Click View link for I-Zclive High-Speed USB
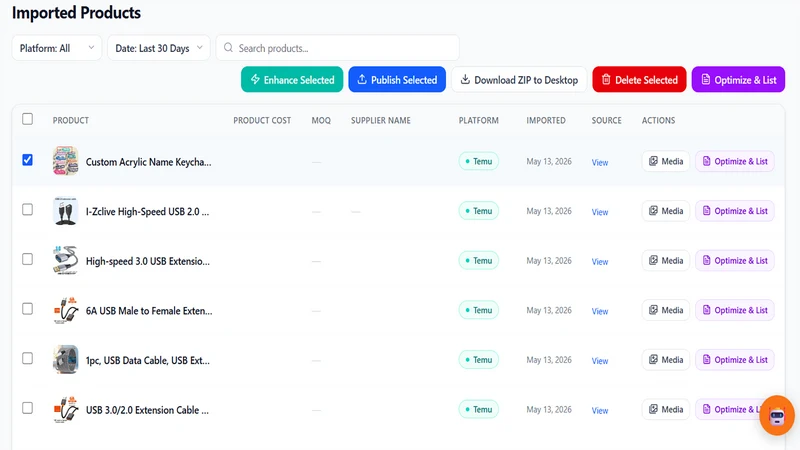Viewport: 800px width, 450px height. (x=600, y=212)
